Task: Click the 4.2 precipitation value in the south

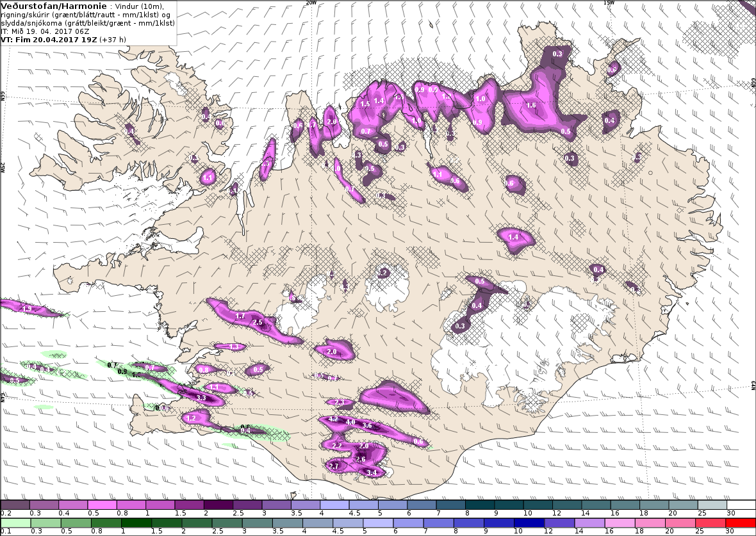Action: coord(333,419)
